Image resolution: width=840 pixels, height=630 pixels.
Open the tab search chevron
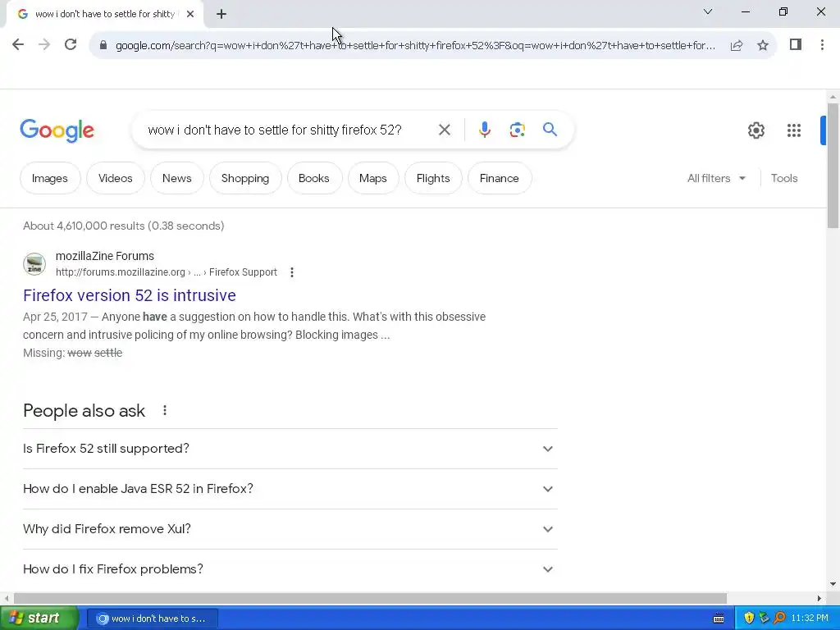tap(708, 11)
